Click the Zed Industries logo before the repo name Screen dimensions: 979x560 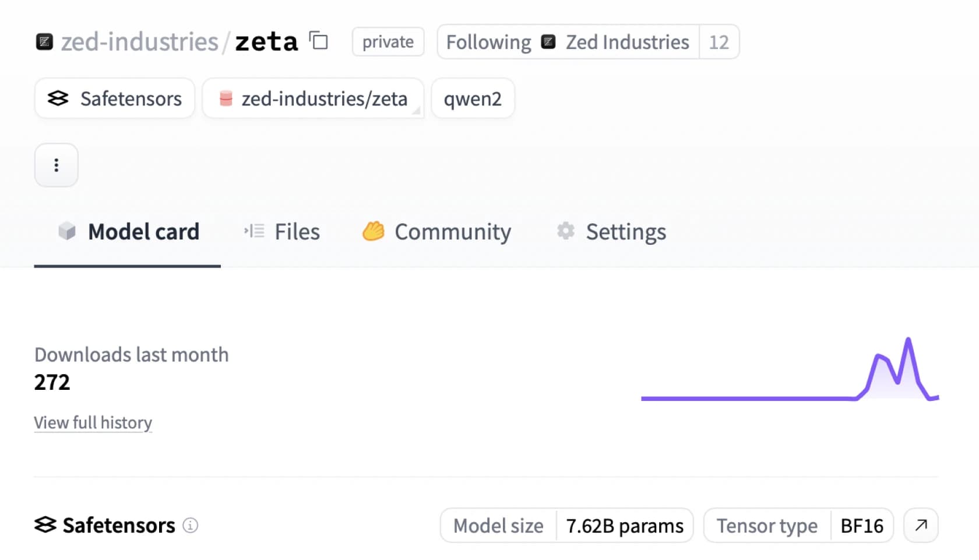(44, 42)
